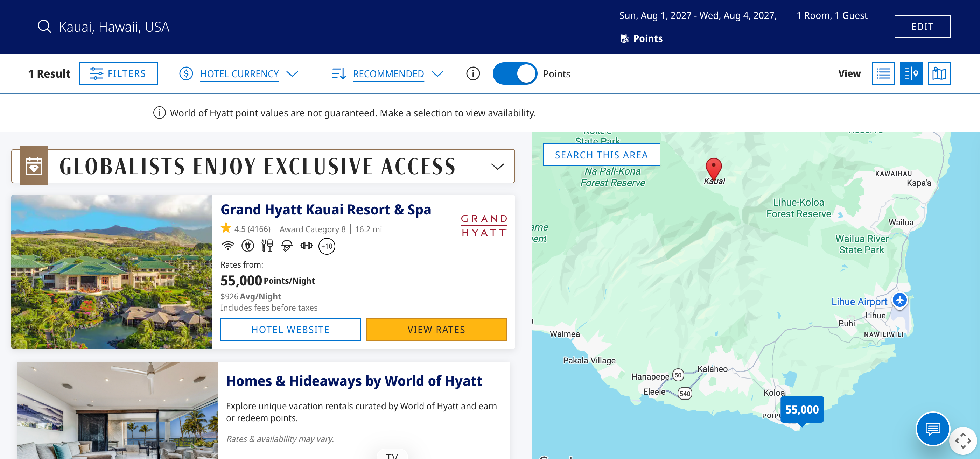This screenshot has width=980, height=459.
Task: Click the 1 Room, 1 Guest text
Action: (x=832, y=16)
